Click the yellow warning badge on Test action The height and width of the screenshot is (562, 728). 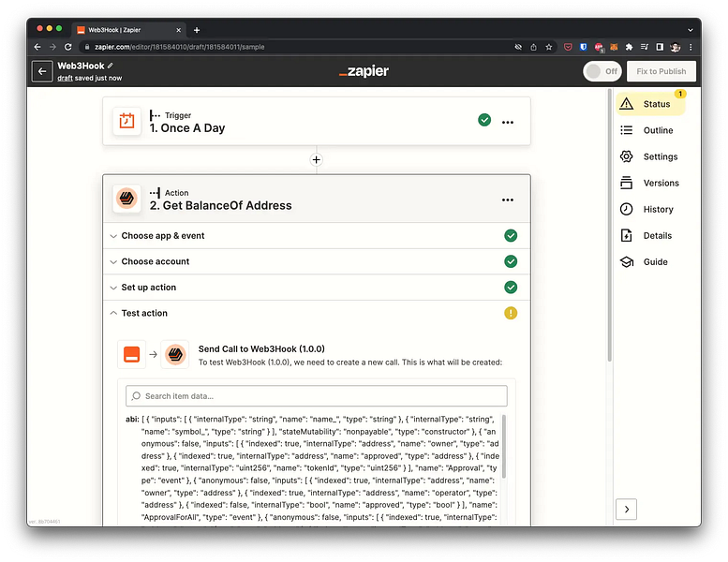511,313
